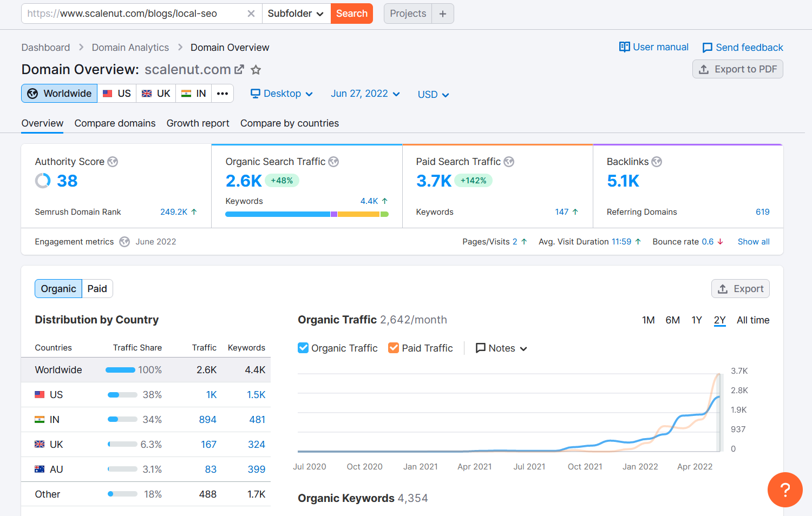Open the Desktop device dropdown

point(281,94)
